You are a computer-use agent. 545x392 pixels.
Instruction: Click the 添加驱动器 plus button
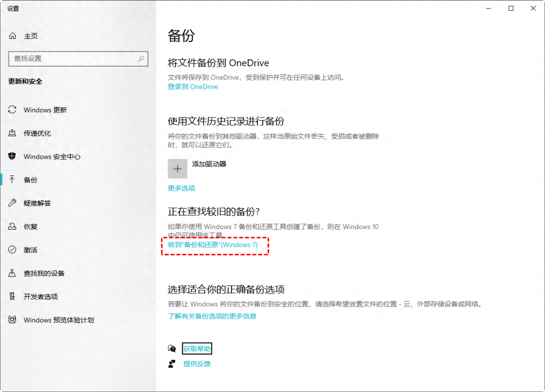(x=178, y=169)
